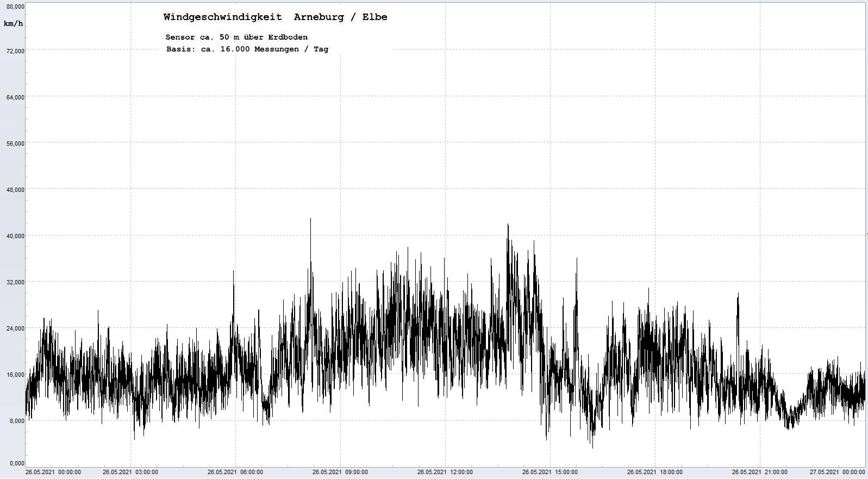Screen dimensions: 868x479
Task: Click the 24,000 y-axis label
Action: pos(15,328)
